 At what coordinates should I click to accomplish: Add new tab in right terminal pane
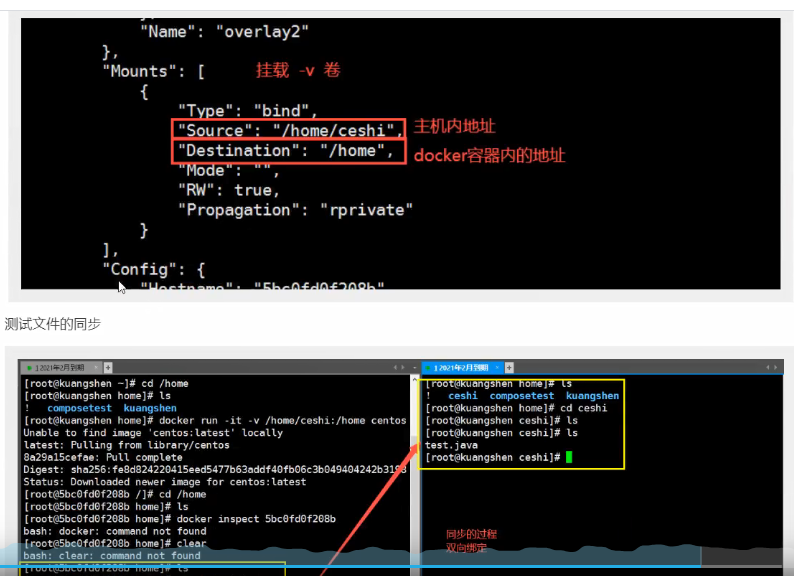tap(509, 367)
